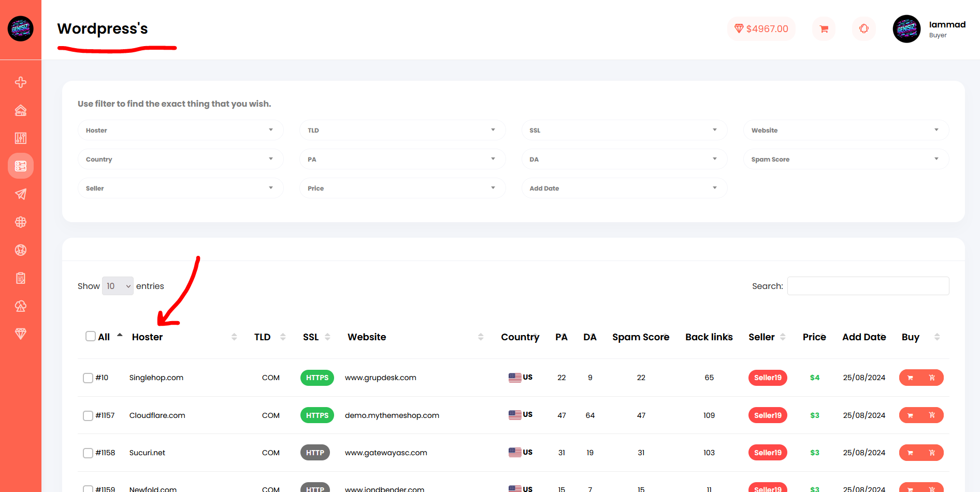
Task: Click the Back links column header
Action: pyautogui.click(x=709, y=337)
